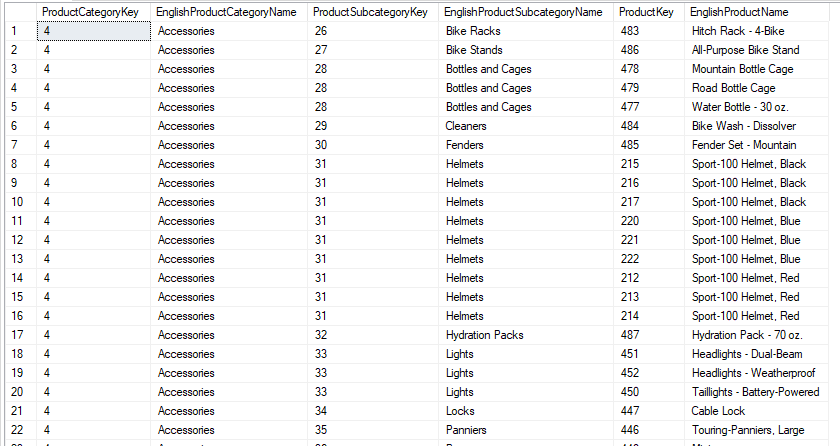This screenshot has height=446, width=840.
Task: Click the ProductKey cell '477'
Action: coord(649,107)
